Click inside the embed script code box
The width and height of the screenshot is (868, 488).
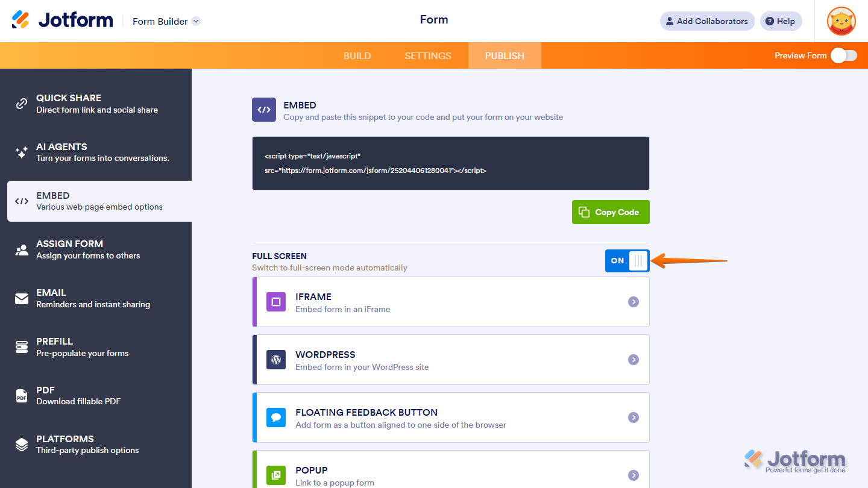tap(451, 163)
